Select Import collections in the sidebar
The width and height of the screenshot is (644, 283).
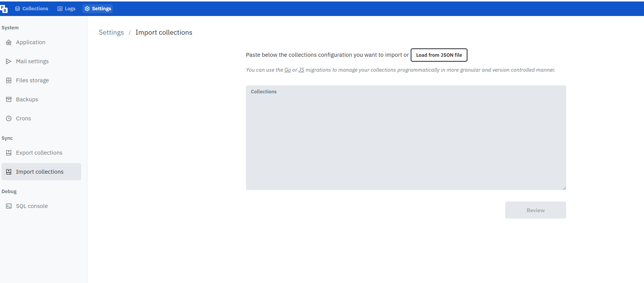click(41, 172)
